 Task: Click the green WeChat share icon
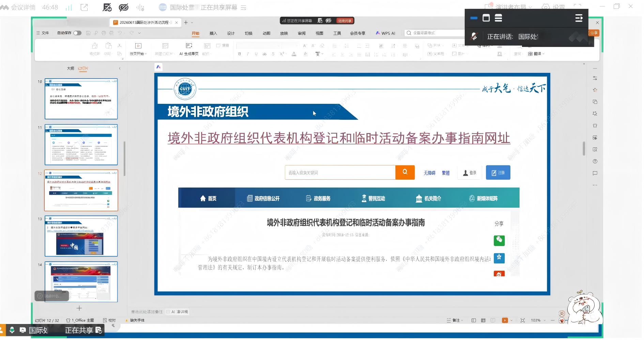click(x=499, y=240)
